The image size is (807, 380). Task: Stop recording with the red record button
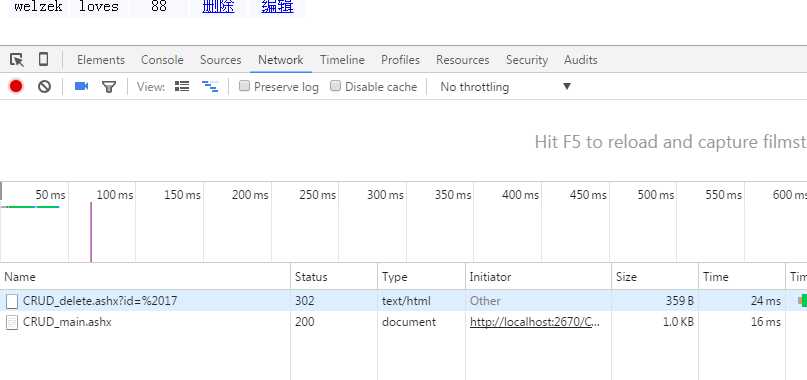click(16, 87)
